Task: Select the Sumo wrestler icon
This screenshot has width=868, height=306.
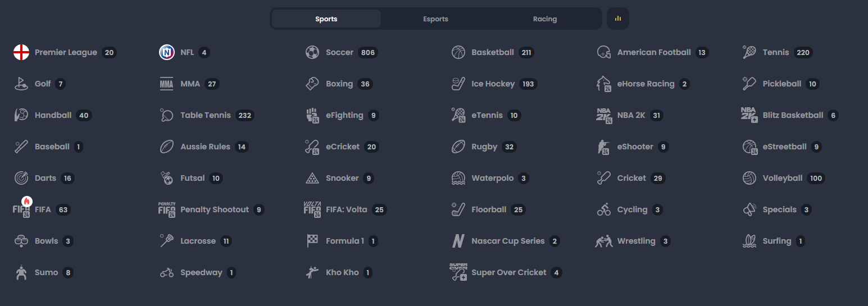Action: coord(21,272)
